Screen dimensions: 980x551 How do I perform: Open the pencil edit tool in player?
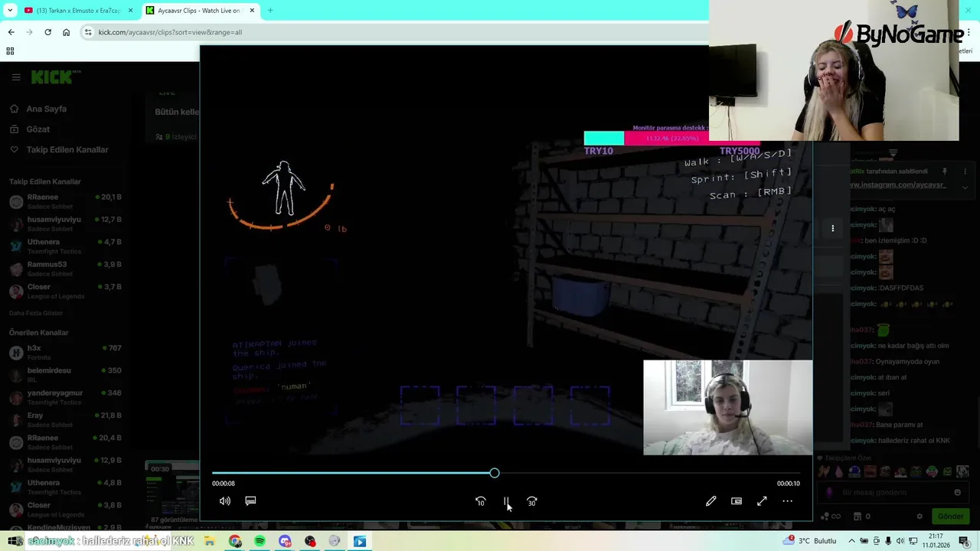tap(710, 501)
